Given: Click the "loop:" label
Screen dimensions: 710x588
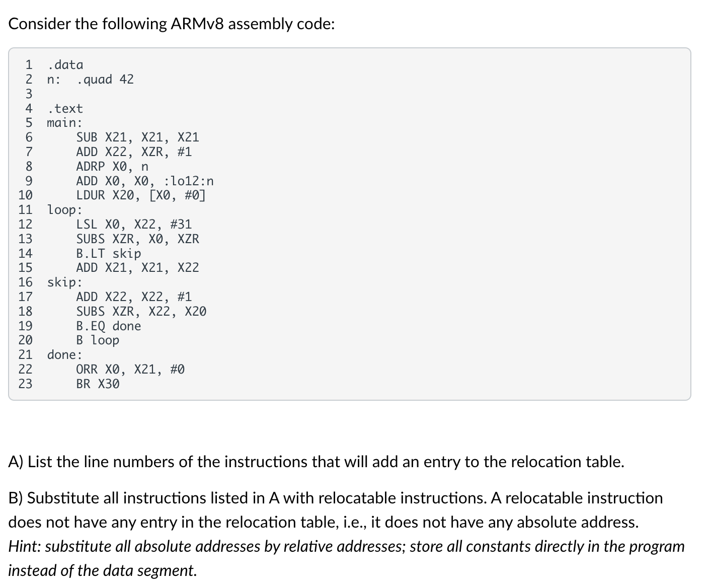Looking at the screenshot, I should 64,210.
